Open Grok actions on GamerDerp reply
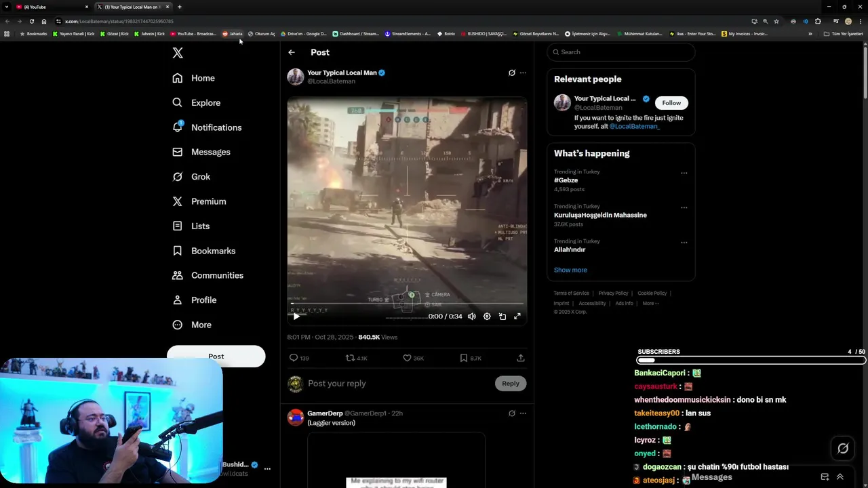The width and height of the screenshot is (868, 488). tap(512, 413)
